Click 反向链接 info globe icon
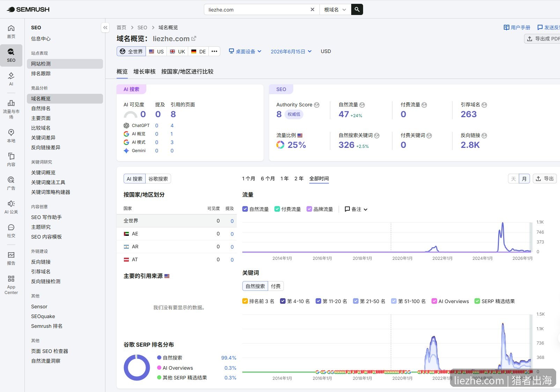Viewport: 560px width, 392px height. [x=484, y=136]
